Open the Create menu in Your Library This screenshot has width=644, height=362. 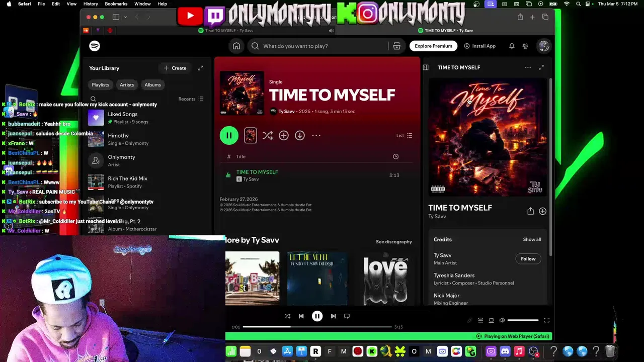(x=175, y=68)
